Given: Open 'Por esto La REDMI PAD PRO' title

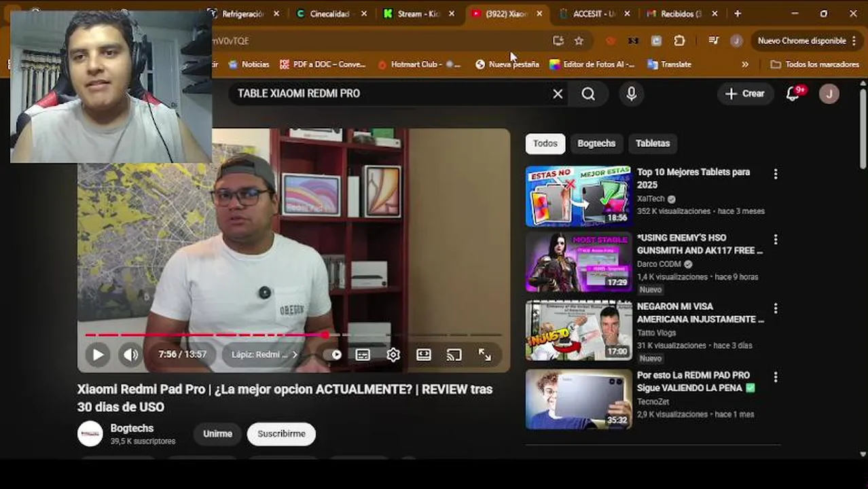Looking at the screenshot, I should (x=696, y=381).
